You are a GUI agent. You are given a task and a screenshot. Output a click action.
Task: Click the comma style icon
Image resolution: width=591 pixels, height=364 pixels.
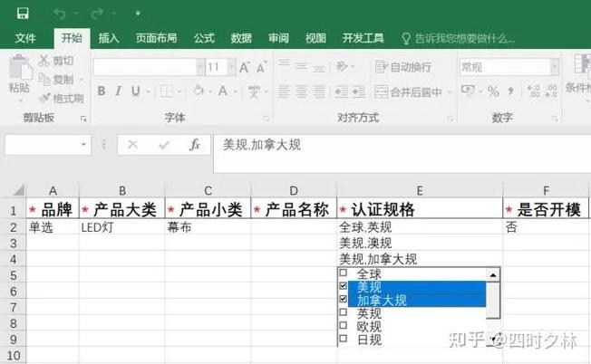[510, 91]
